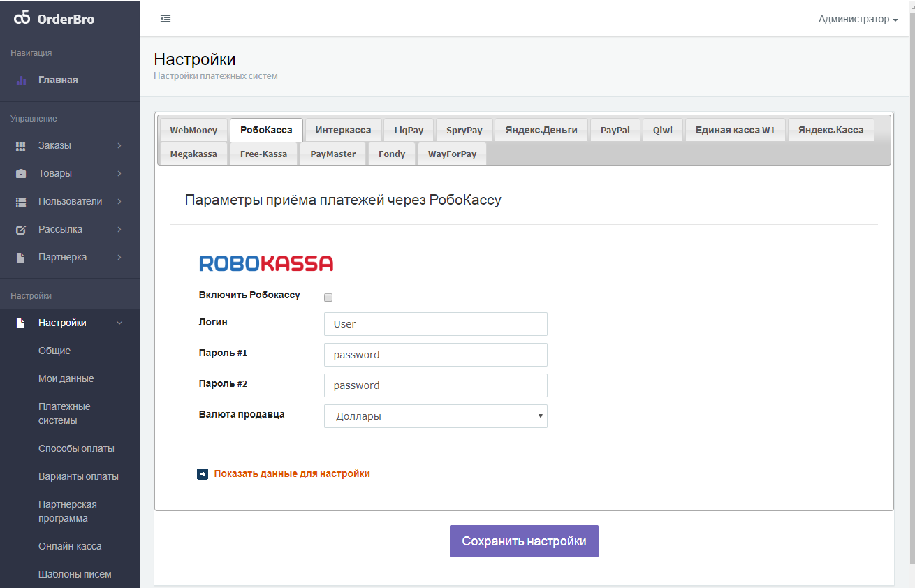Switch to the Яндекс.Деньги tab
Viewport: 915px width, 588px height.
[x=541, y=130]
